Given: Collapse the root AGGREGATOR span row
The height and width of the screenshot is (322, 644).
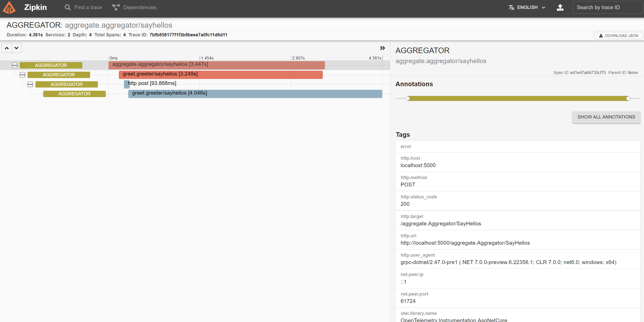Looking at the screenshot, I should tap(15, 65).
